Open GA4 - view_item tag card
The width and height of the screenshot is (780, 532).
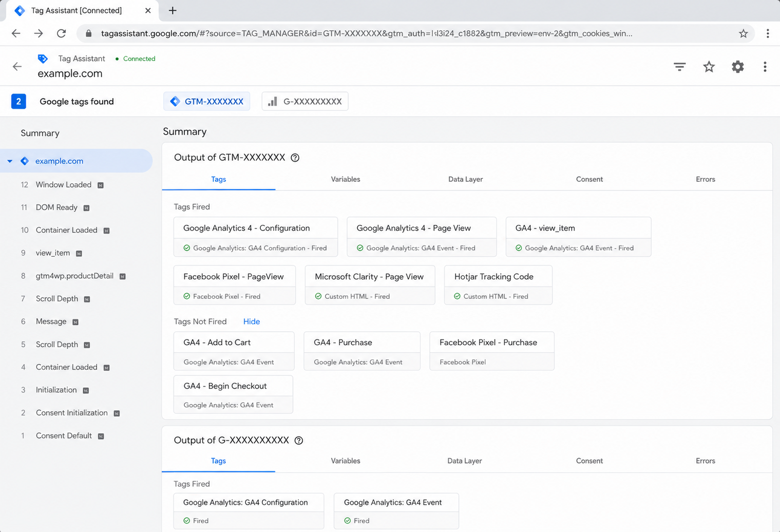tap(578, 237)
